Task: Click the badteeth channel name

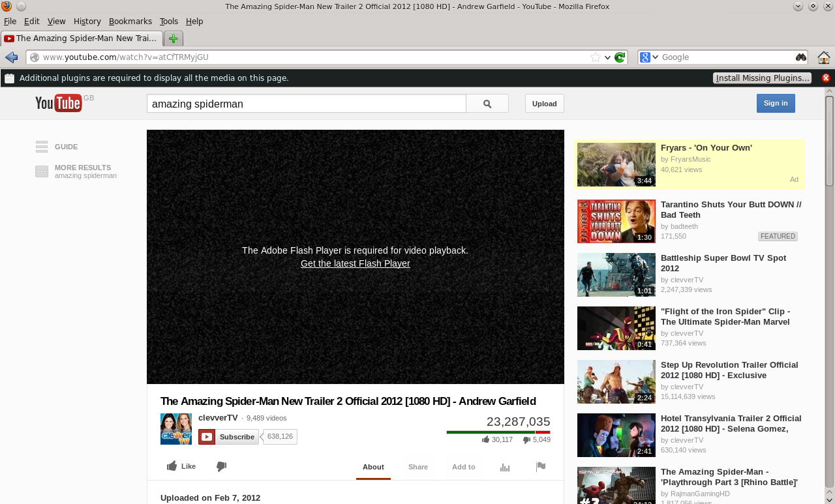Action: click(684, 226)
